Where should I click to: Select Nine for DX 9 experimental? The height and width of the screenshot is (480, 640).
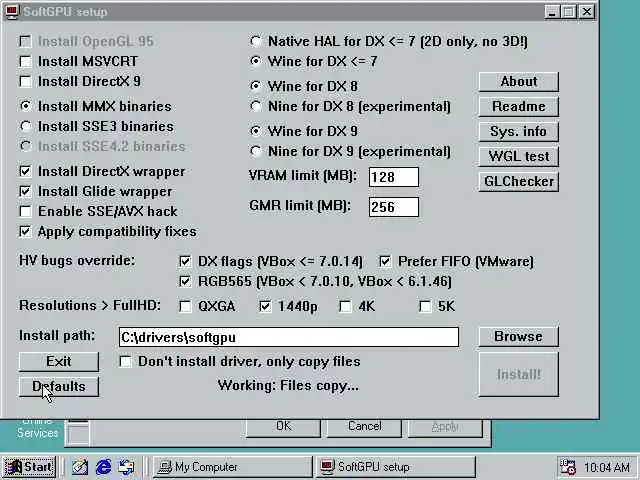click(256, 151)
